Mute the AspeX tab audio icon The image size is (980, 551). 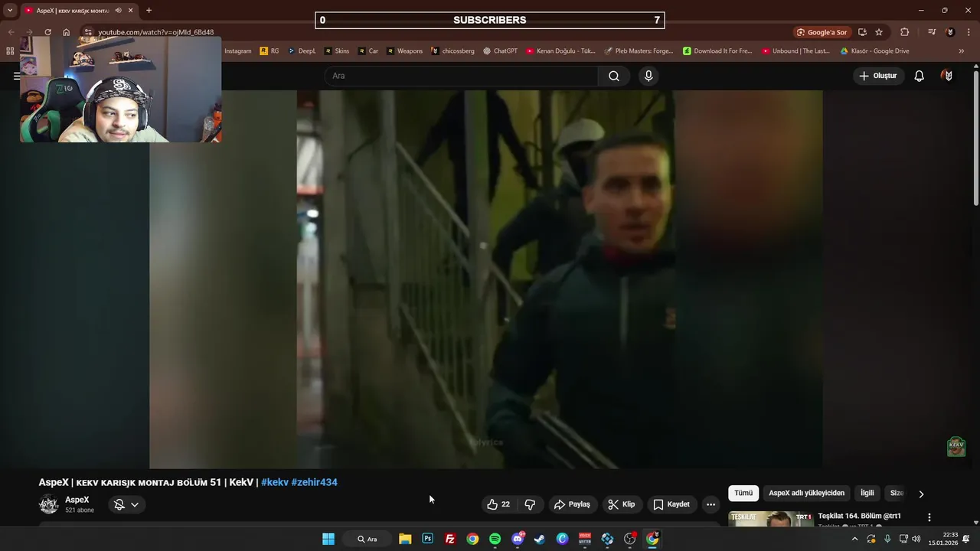point(118,11)
